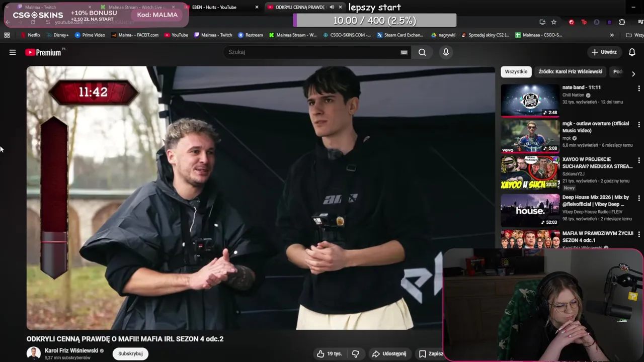Select the ODKRYLI CENNĄ PRAWDĘ browser tab
Image resolution: width=644 pixels, height=362 pixels.
click(x=299, y=7)
